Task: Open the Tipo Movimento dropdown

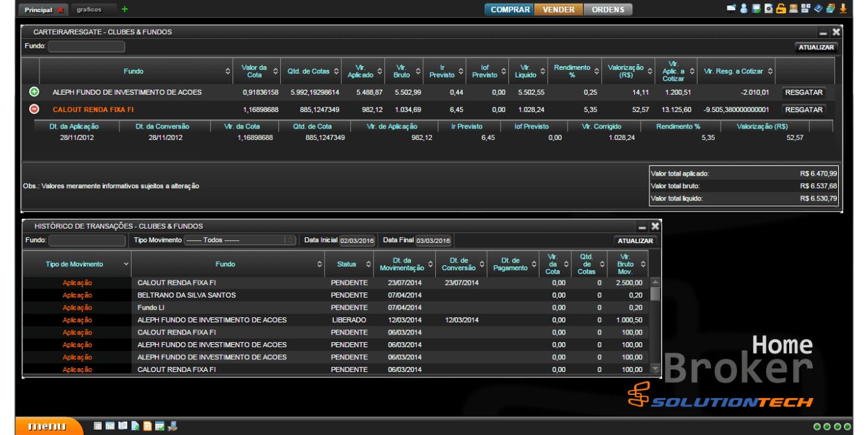Action: [240, 240]
